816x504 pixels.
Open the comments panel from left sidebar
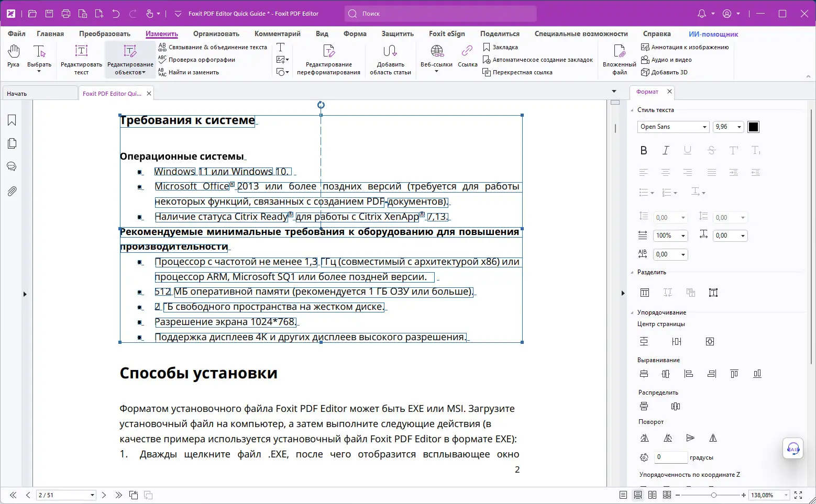click(12, 166)
